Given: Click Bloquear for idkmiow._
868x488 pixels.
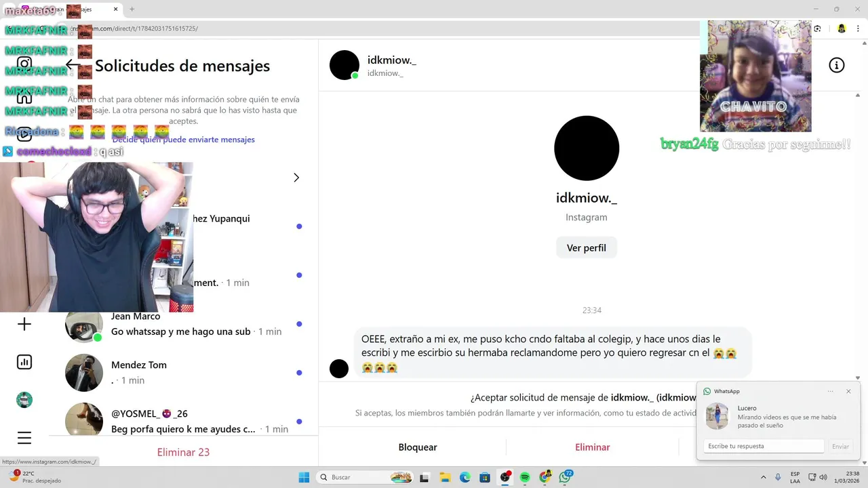Looking at the screenshot, I should (x=418, y=447).
